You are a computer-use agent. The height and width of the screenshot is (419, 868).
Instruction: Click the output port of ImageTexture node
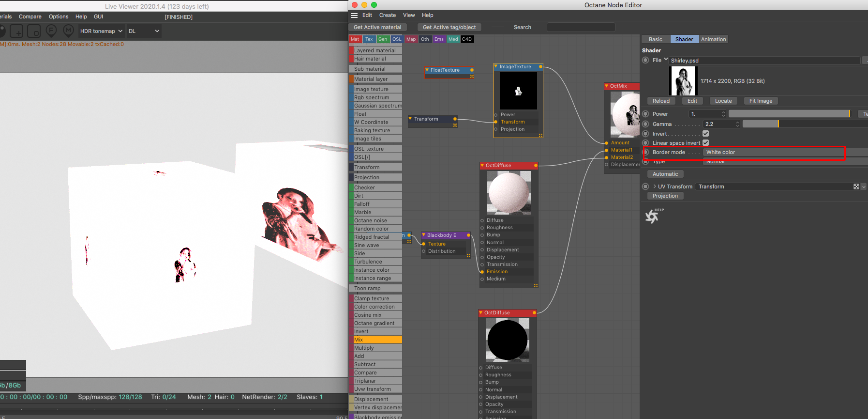(540, 67)
